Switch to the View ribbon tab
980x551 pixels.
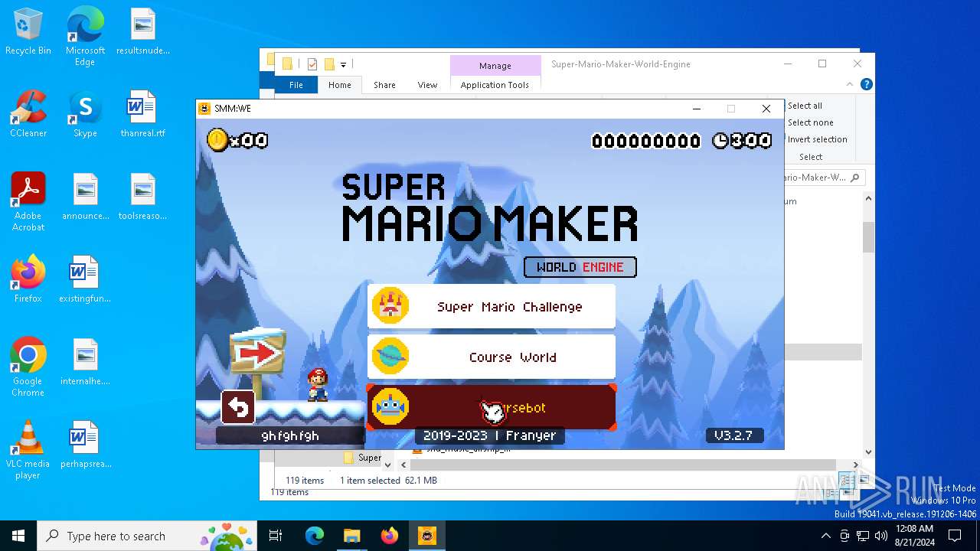click(427, 85)
